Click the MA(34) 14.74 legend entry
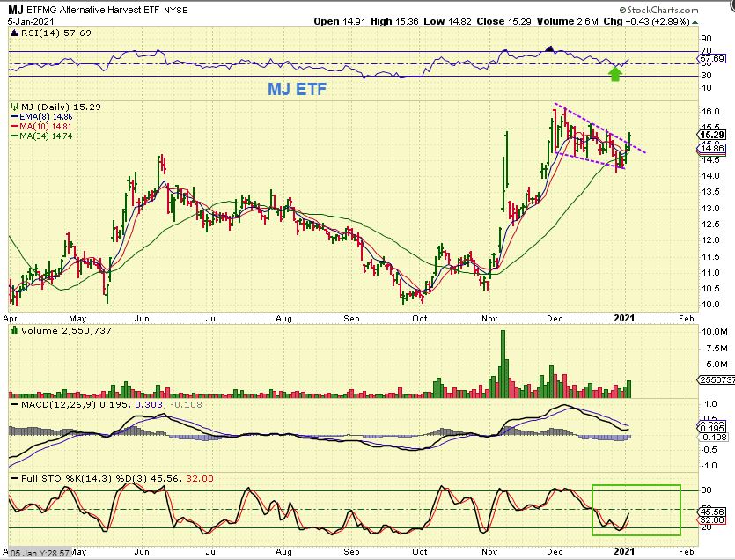This screenshot has width=735, height=560. [41, 136]
